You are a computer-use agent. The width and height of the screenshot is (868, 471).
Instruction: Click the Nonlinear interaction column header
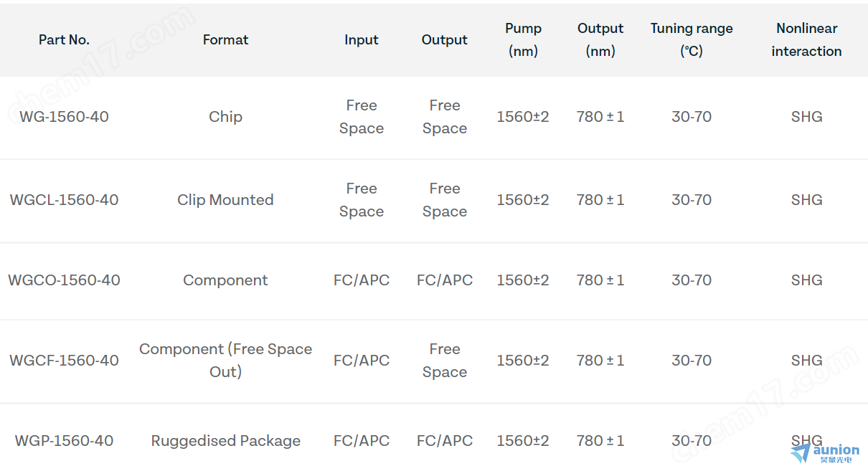[806, 40]
